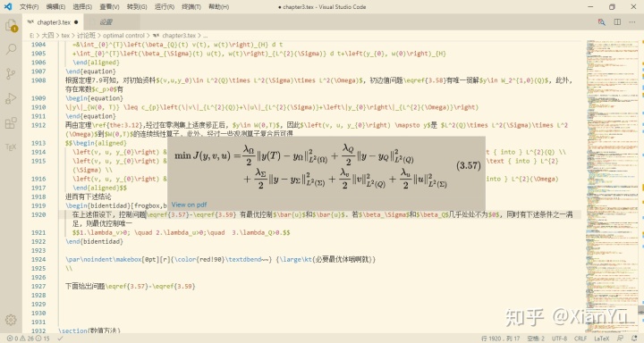Open the More Actions ellipsis menu

pos(632,22)
